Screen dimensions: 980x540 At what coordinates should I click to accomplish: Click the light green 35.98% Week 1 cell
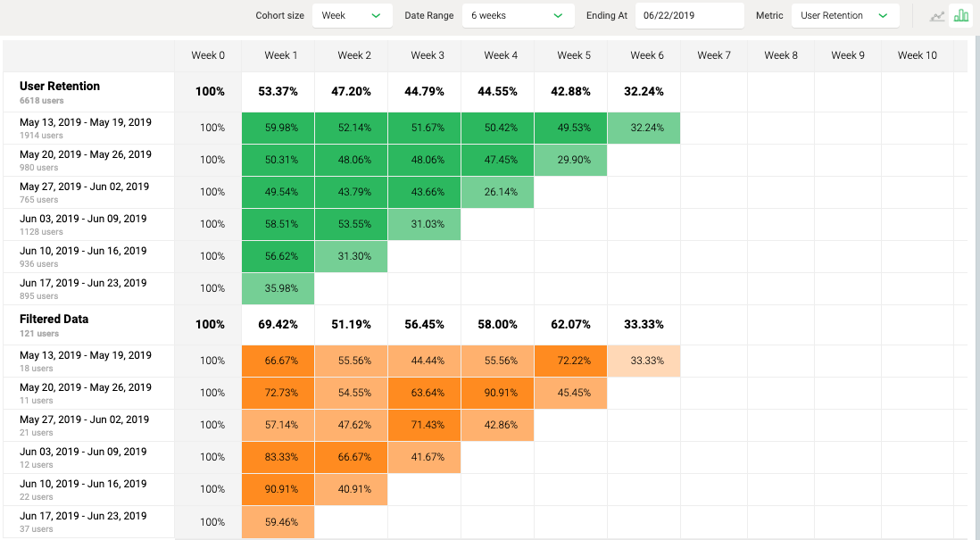(281, 288)
